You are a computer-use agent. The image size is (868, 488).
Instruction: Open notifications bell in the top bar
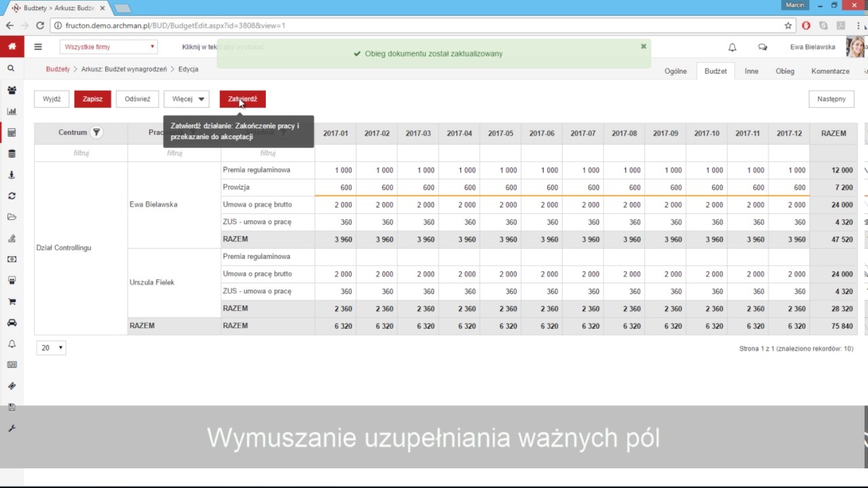coord(732,47)
